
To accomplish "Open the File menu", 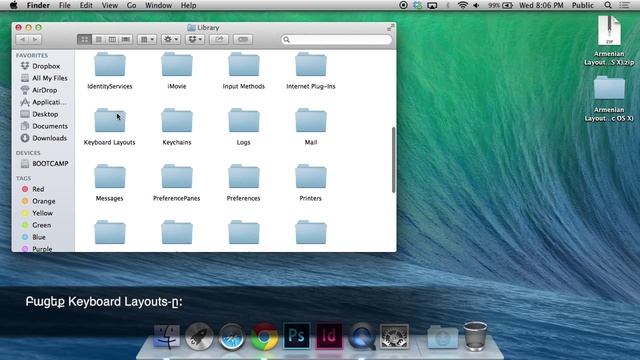I will [x=64, y=5].
